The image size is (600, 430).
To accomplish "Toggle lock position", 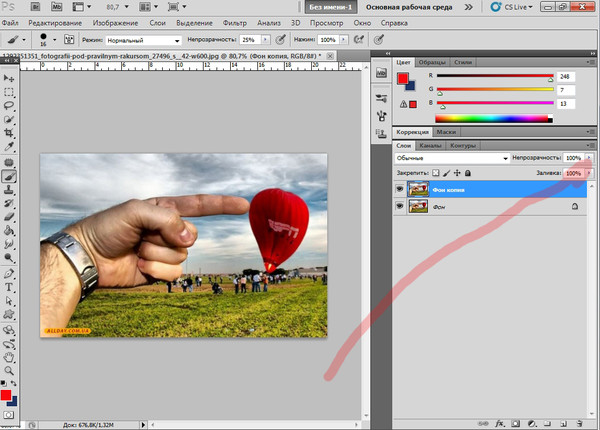I will 457,173.
